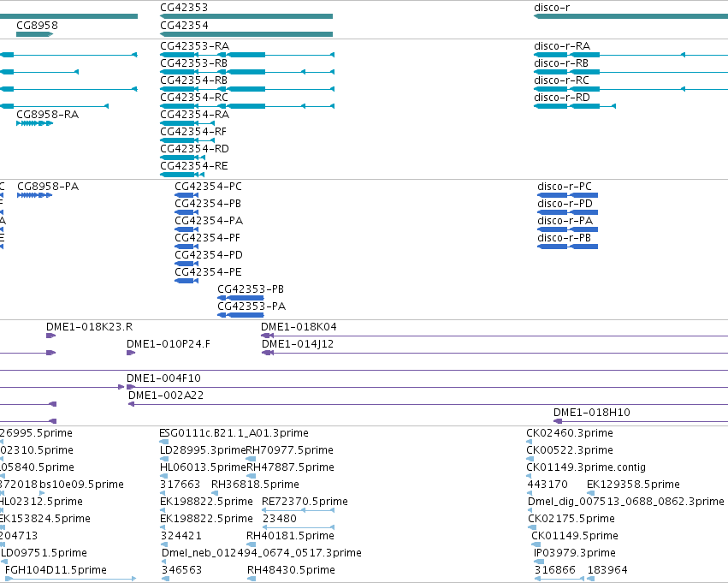Select transcript CG42354-RE
Image resolution: width=728 pixels, height=583 pixels.
click(182, 175)
